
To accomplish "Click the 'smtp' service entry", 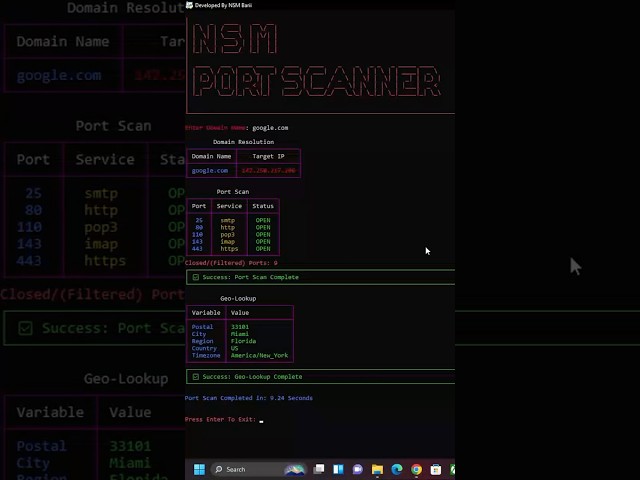I will tap(228, 220).
